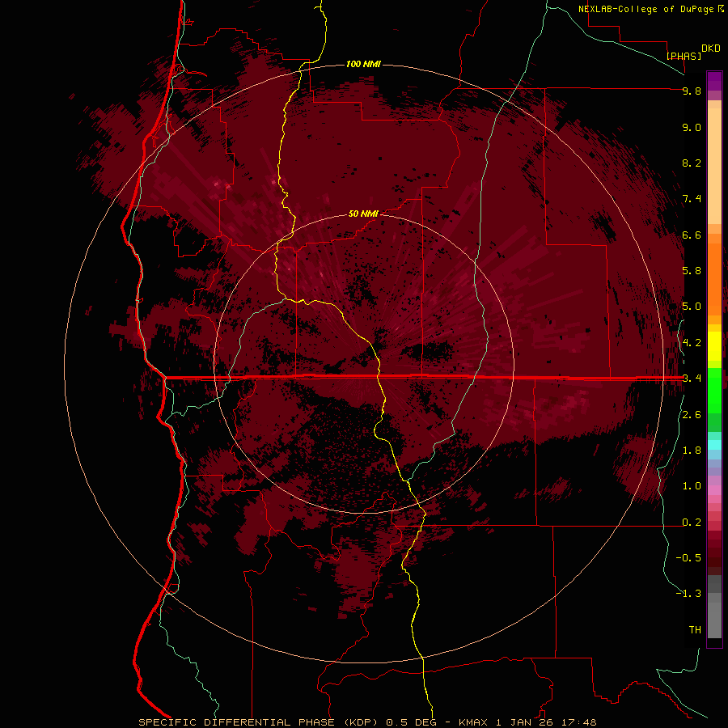
Task: Pick the bright green color bar segment
Action: (714, 391)
